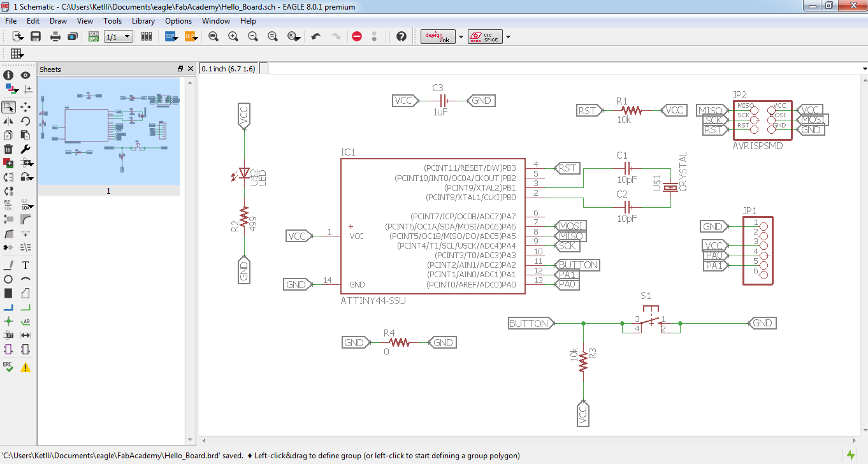Viewport: 868px width, 464px height.
Task: Select the filled Rectangle tool
Action: [9, 293]
